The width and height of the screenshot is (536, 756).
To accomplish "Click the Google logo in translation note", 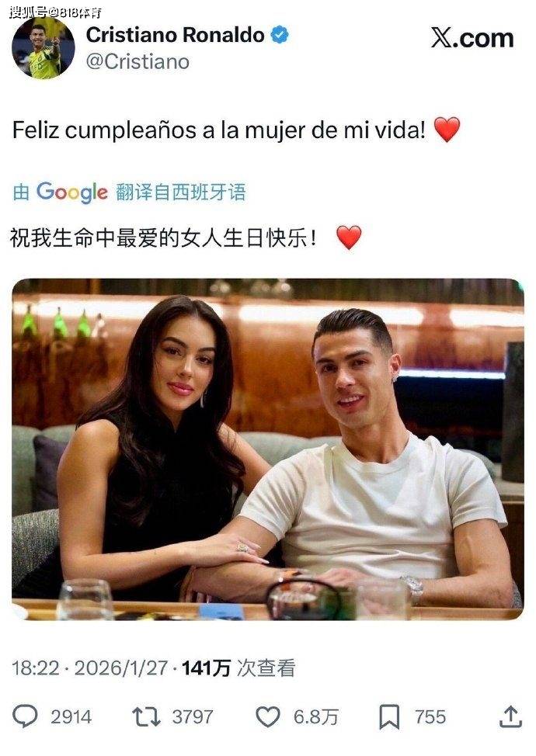I will 72,192.
